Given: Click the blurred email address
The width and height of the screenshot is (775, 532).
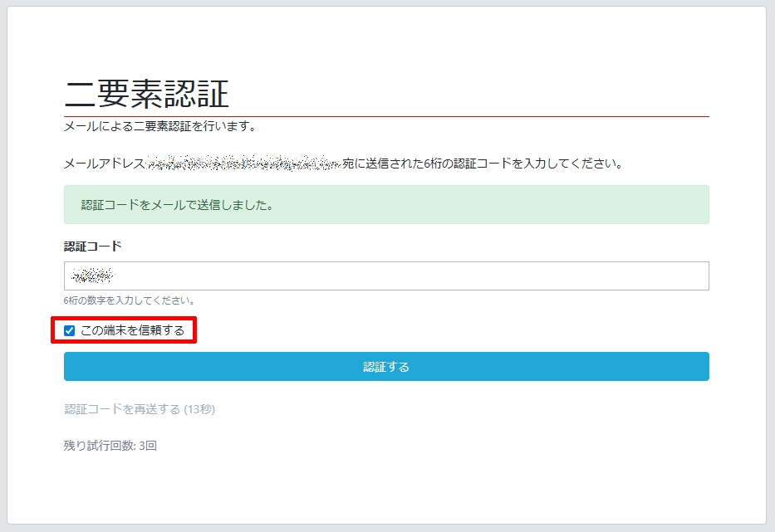Looking at the screenshot, I should click(244, 164).
